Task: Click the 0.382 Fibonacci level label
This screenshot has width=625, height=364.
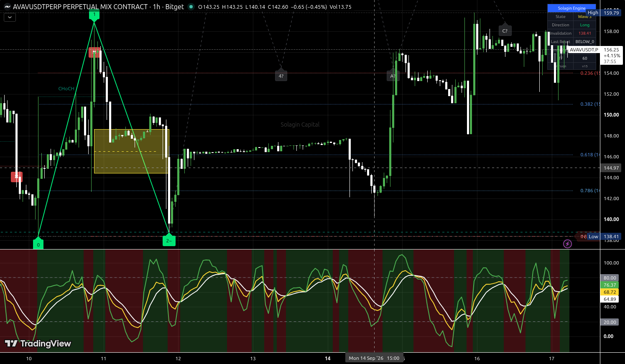Action: (590, 104)
